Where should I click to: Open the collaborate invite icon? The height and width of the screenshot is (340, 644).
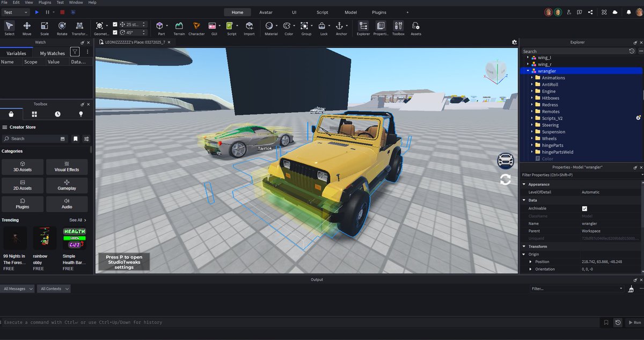(x=569, y=12)
